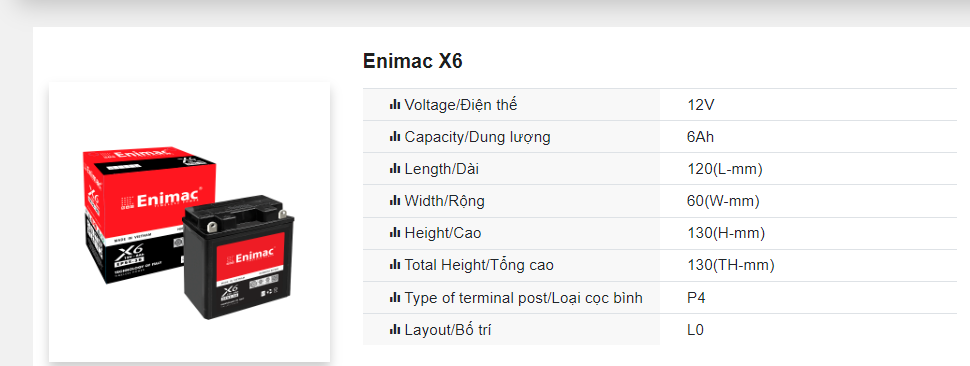Click the bar icon next to Layout/Bố trí

click(x=395, y=331)
